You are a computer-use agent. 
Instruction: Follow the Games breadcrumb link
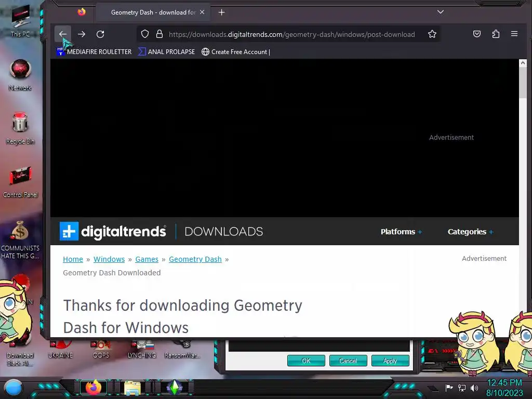pyautogui.click(x=147, y=259)
